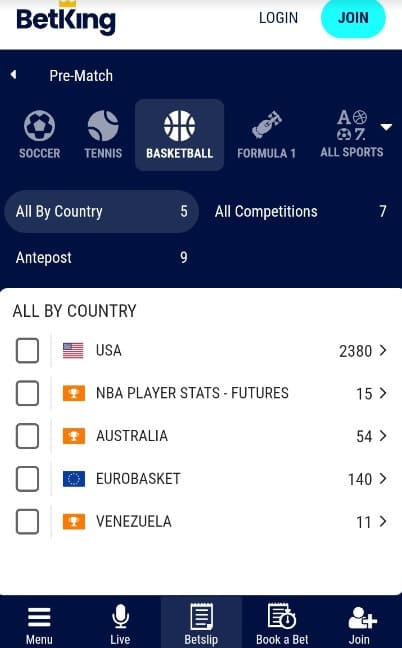This screenshot has width=402, height=648.
Task: Expand All Sports dropdown arrow
Action: (x=386, y=127)
